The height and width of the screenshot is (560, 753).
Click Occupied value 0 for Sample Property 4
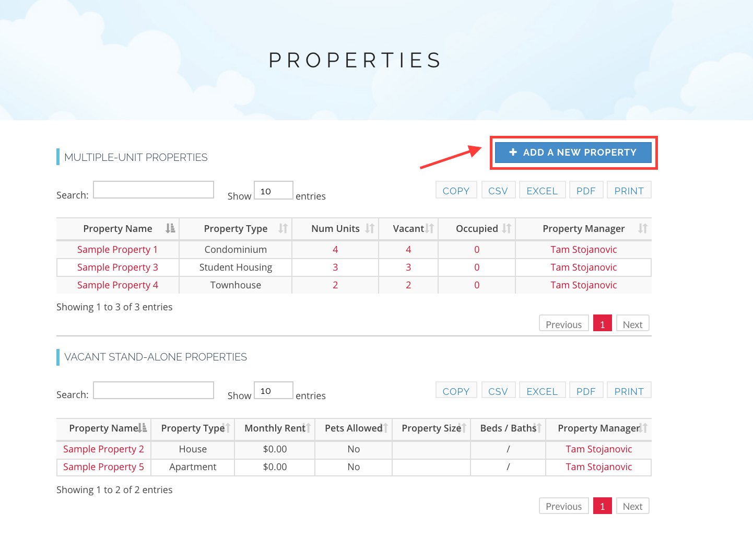477,285
